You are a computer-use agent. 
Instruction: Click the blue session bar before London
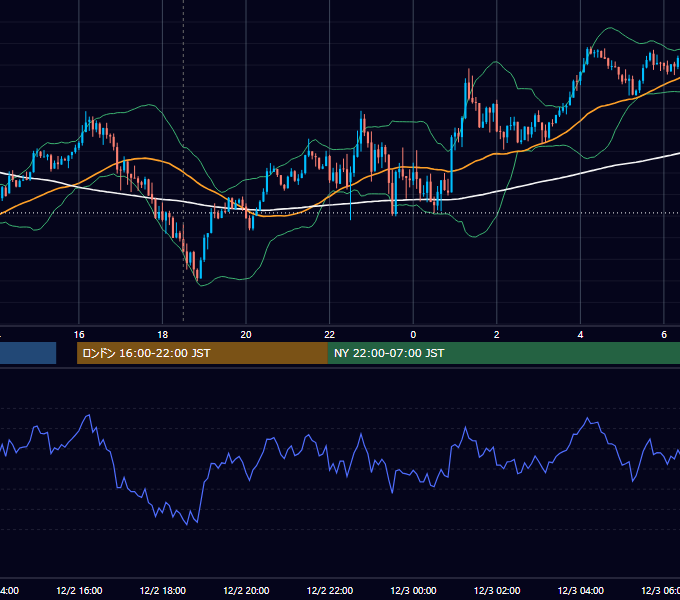pos(28,353)
